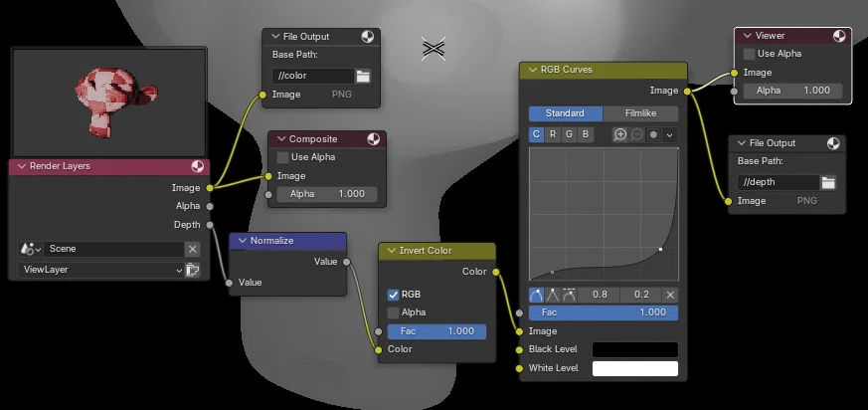Switch curve tone to Standard
Screen dimensions: 868x410
tap(565, 113)
